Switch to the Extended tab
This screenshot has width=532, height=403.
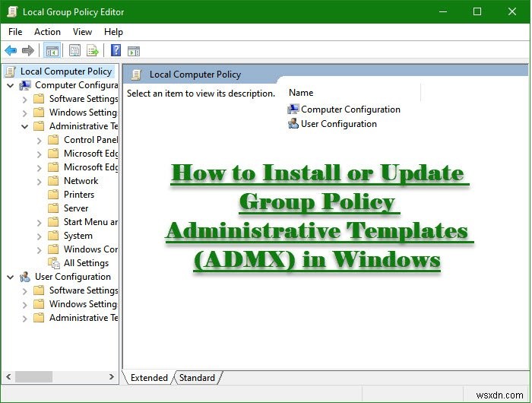[149, 378]
